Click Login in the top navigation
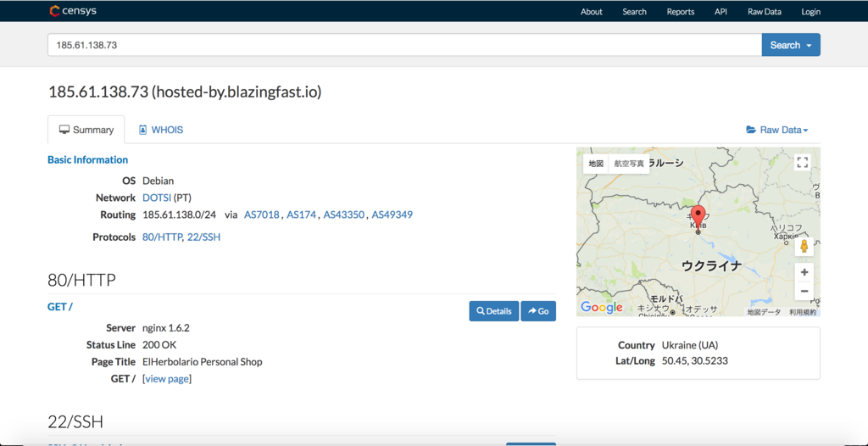Viewport: 868px width, 446px height. [x=810, y=12]
